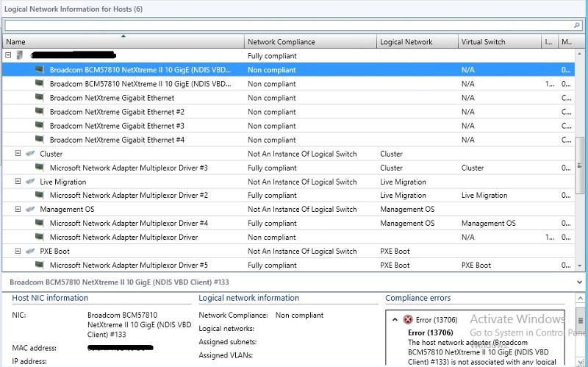Collapse the PXE Boot group
This screenshot has width=588, height=367.
(18, 251)
